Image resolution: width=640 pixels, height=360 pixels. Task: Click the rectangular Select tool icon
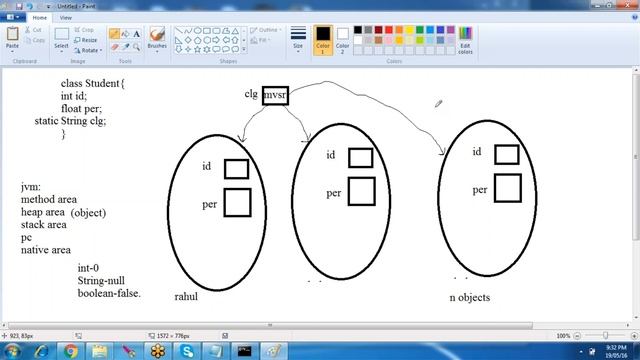62,34
